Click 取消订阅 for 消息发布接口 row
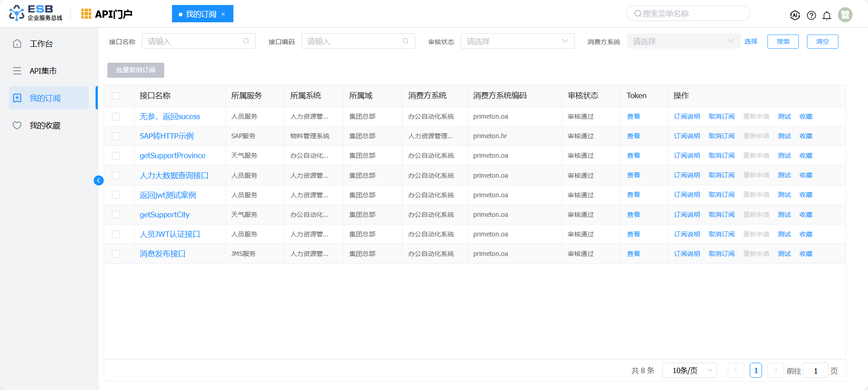868x390 pixels. point(722,254)
